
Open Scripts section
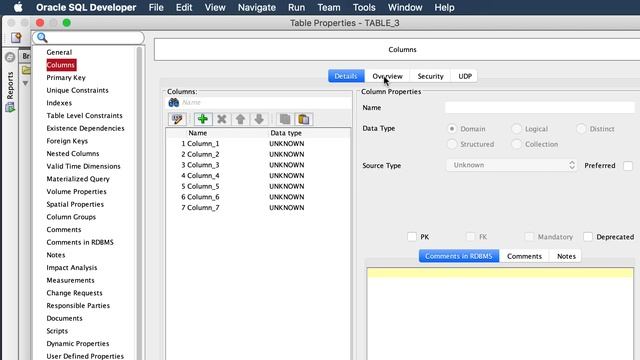pos(57,331)
